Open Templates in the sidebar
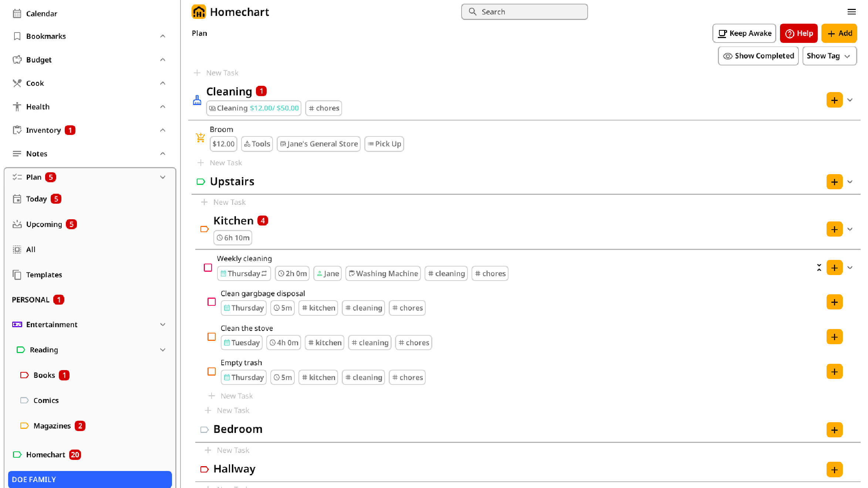 [x=44, y=275]
